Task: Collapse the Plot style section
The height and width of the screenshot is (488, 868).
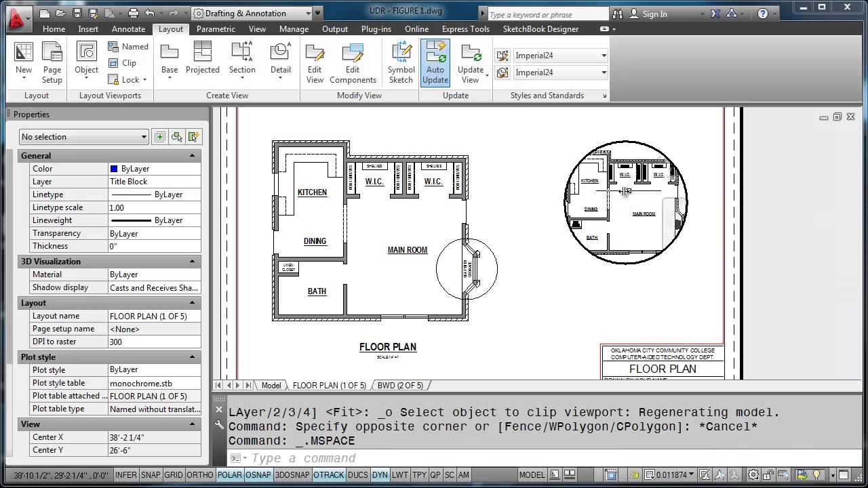Action: [192, 357]
